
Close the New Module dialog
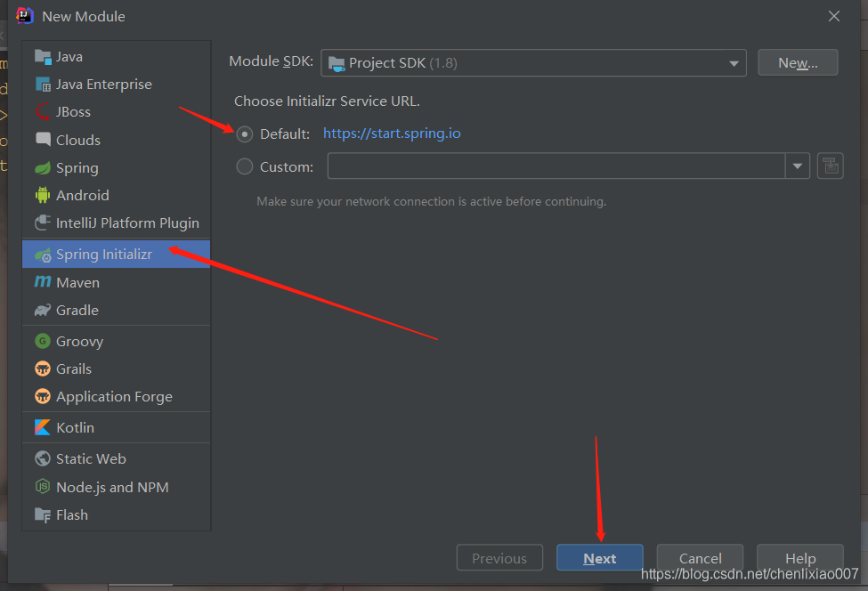tap(833, 16)
